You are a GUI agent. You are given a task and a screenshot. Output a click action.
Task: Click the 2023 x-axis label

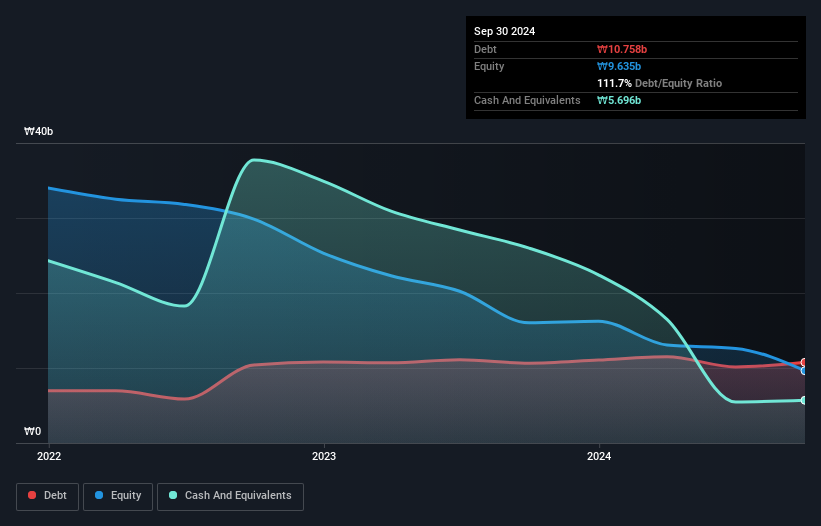pos(324,456)
